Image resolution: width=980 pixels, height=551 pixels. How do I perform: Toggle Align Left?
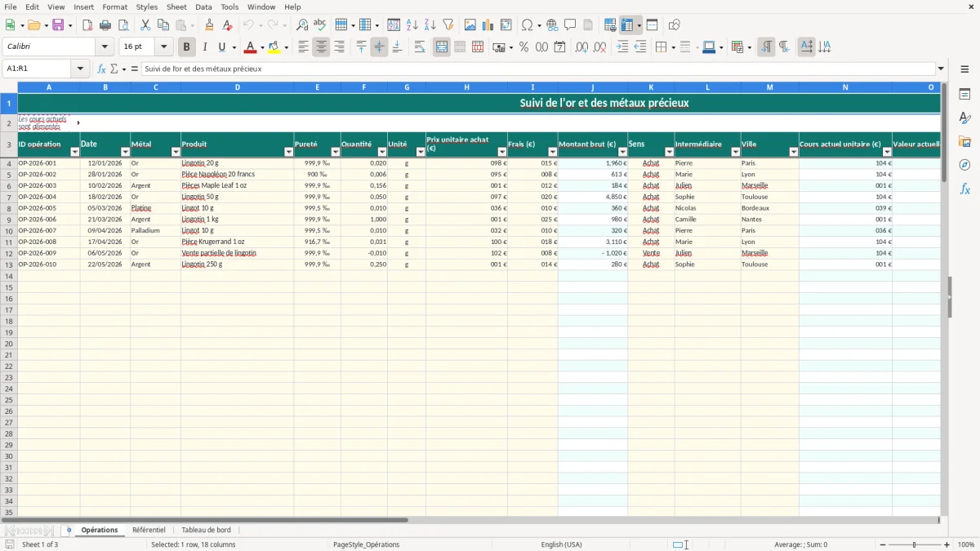303,47
